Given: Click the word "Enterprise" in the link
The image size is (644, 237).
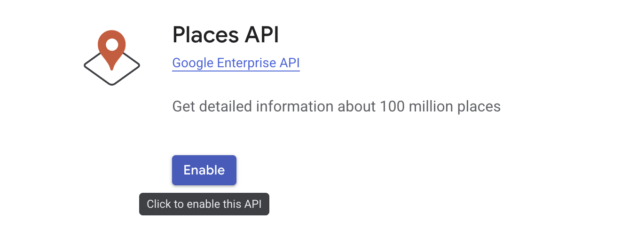Looking at the screenshot, I should click(x=246, y=63).
